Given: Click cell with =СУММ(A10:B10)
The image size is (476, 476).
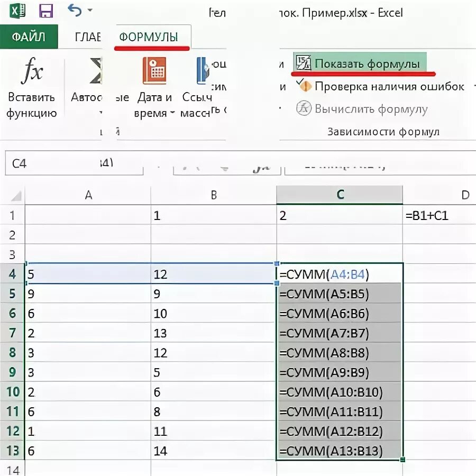Looking at the screenshot, I should (340, 391).
